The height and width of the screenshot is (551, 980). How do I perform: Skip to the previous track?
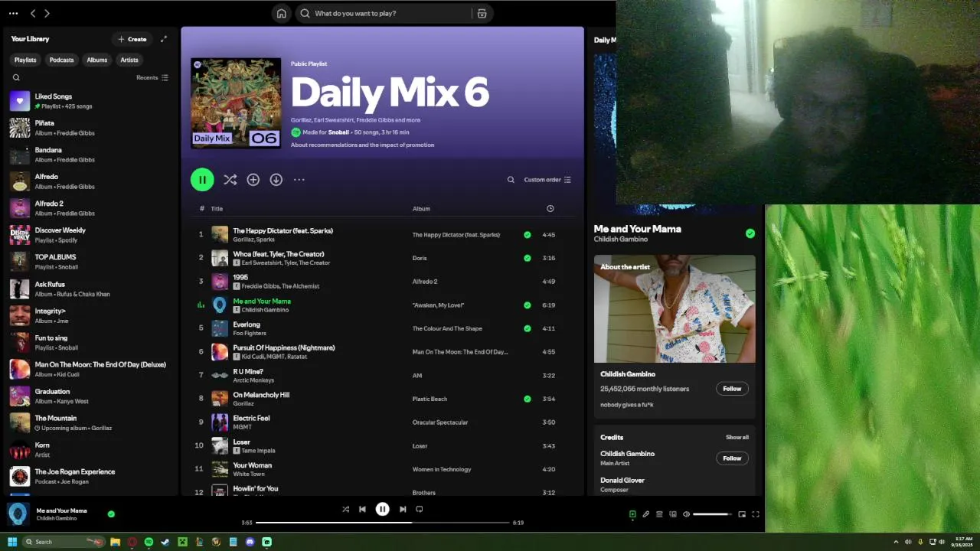(362, 509)
